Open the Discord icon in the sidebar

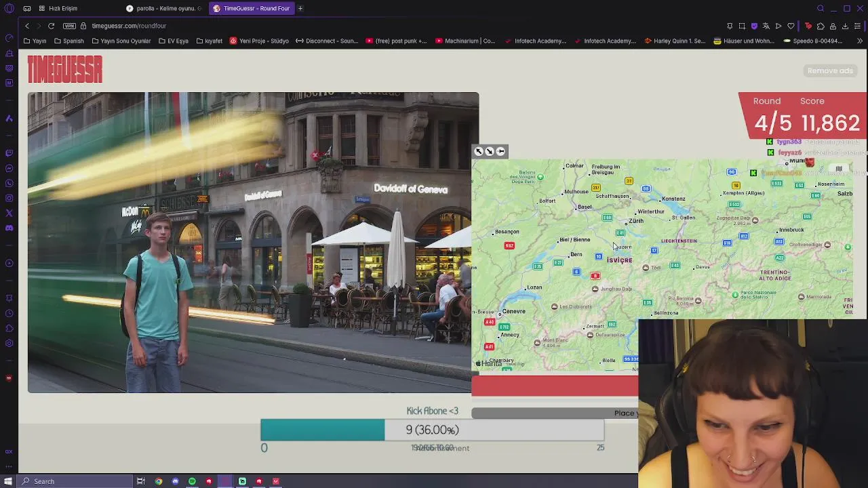(9, 228)
